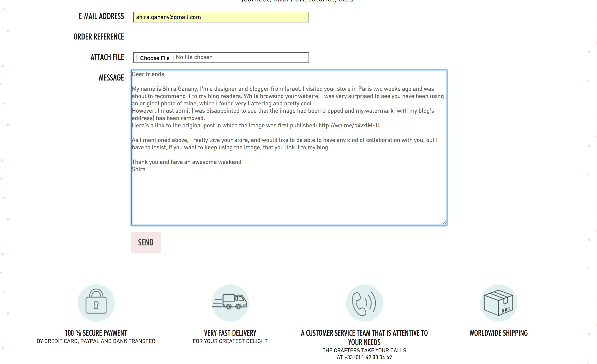The width and height of the screenshot is (597, 364).
Task: Click the wp.me link text in message
Action: (x=349, y=125)
